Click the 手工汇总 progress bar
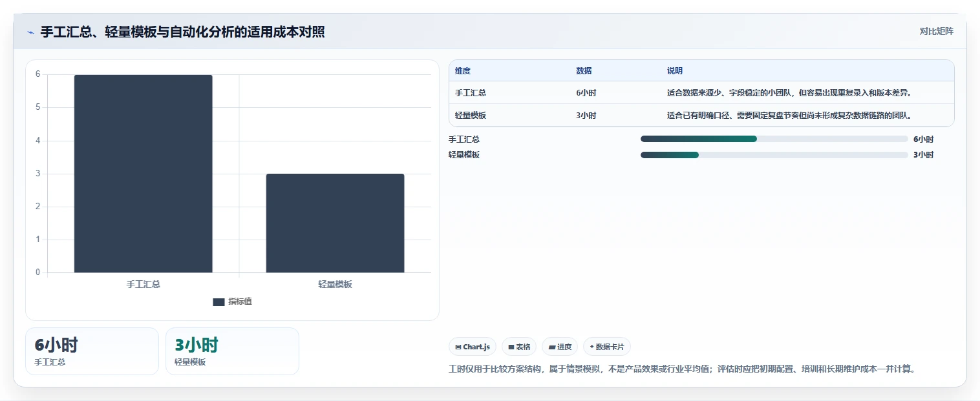The width and height of the screenshot is (980, 401). tap(774, 139)
